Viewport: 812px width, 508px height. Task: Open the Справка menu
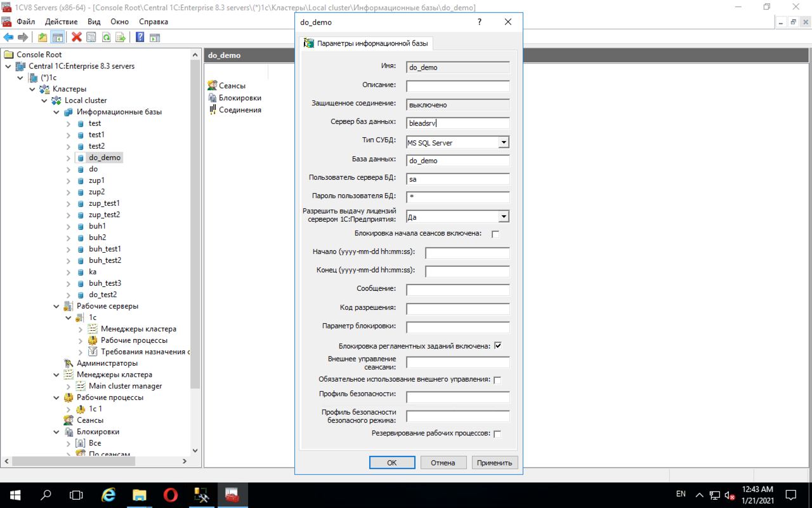(x=154, y=22)
